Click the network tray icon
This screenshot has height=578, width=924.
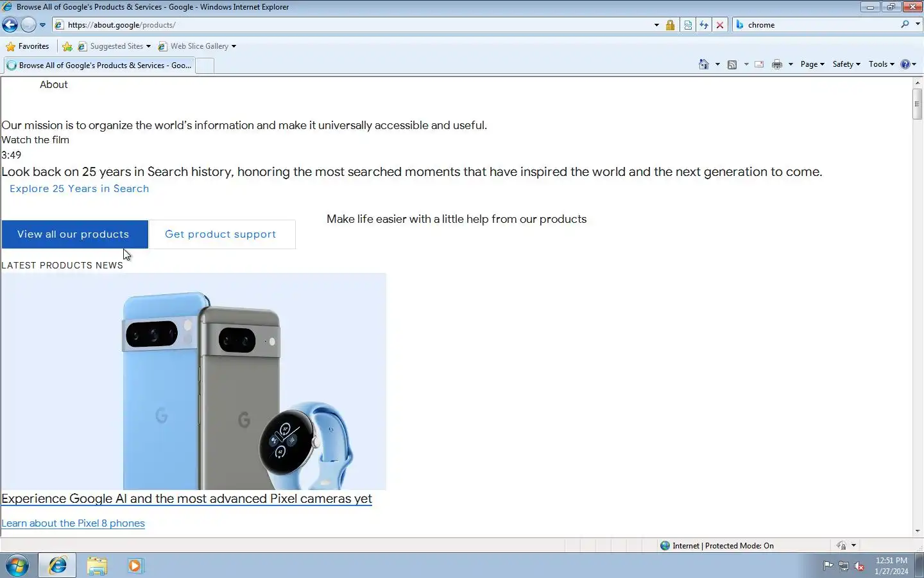point(844,566)
